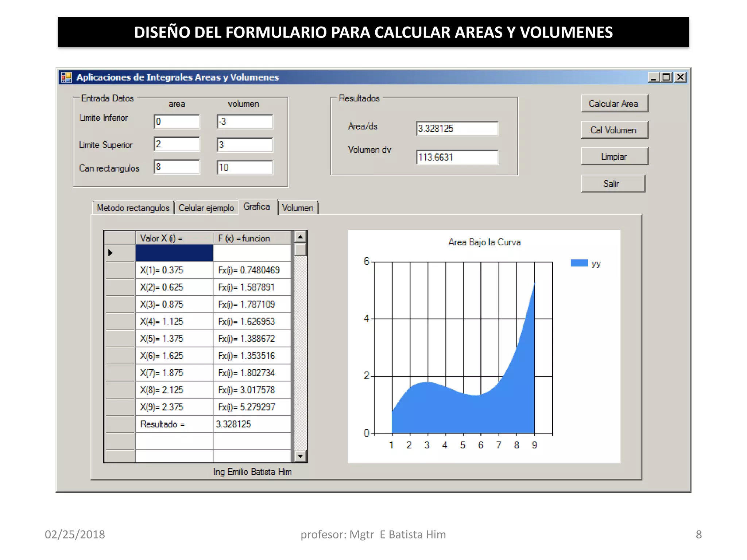
Task: Click the Area/ds result field
Action: pyautogui.click(x=457, y=128)
